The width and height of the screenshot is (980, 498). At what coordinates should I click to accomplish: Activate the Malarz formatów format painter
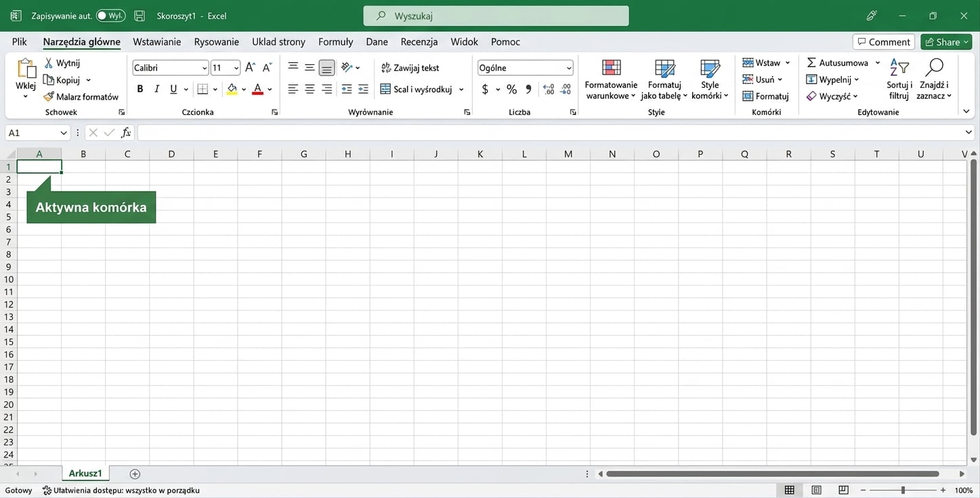tap(81, 97)
